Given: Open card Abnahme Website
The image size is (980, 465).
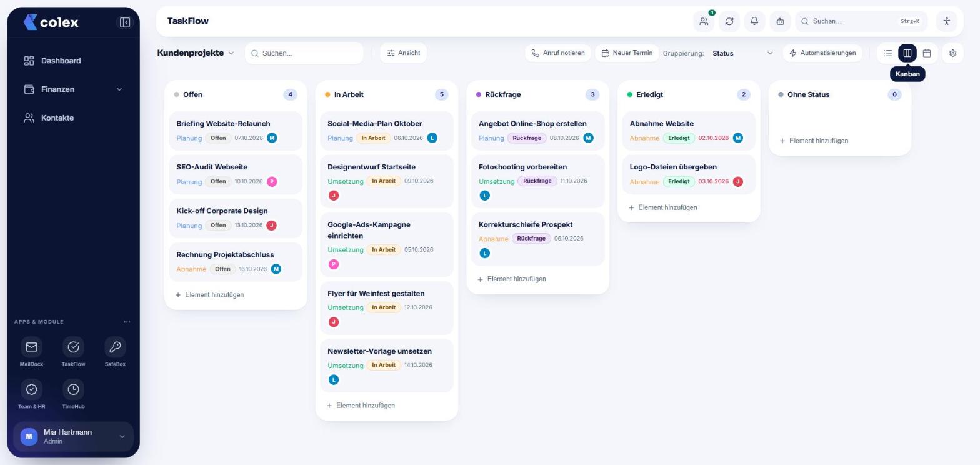Looking at the screenshot, I should [689, 131].
